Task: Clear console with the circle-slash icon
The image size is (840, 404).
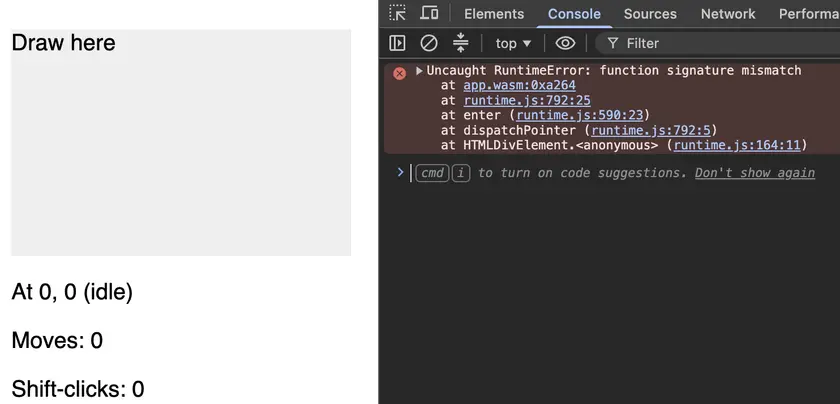Action: click(x=429, y=43)
